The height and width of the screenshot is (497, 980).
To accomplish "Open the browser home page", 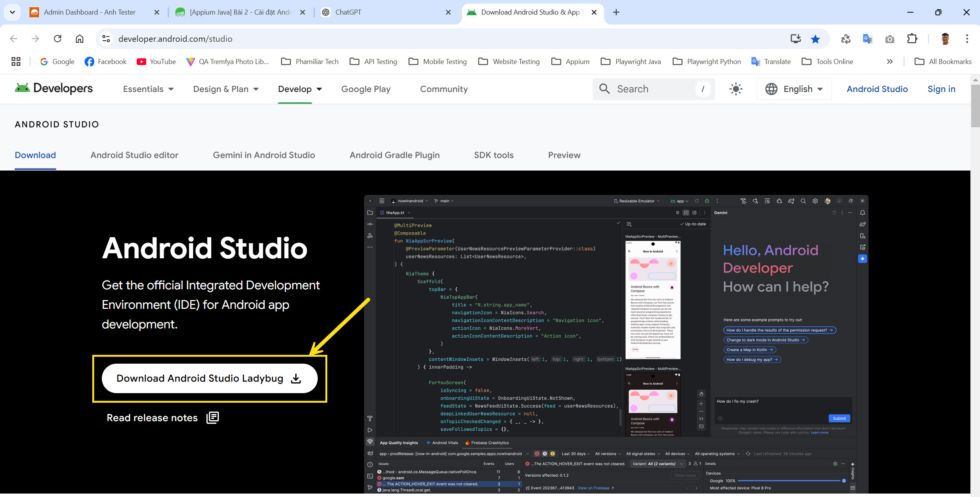I will pos(79,39).
